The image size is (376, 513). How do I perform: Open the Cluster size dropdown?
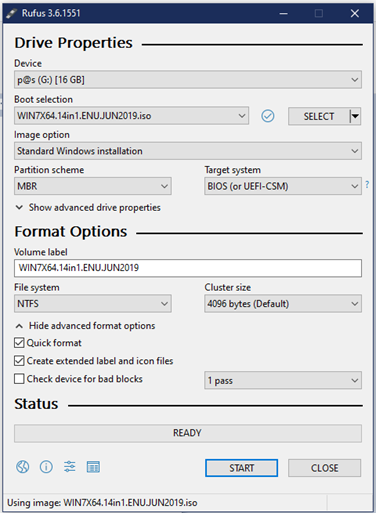tap(283, 304)
